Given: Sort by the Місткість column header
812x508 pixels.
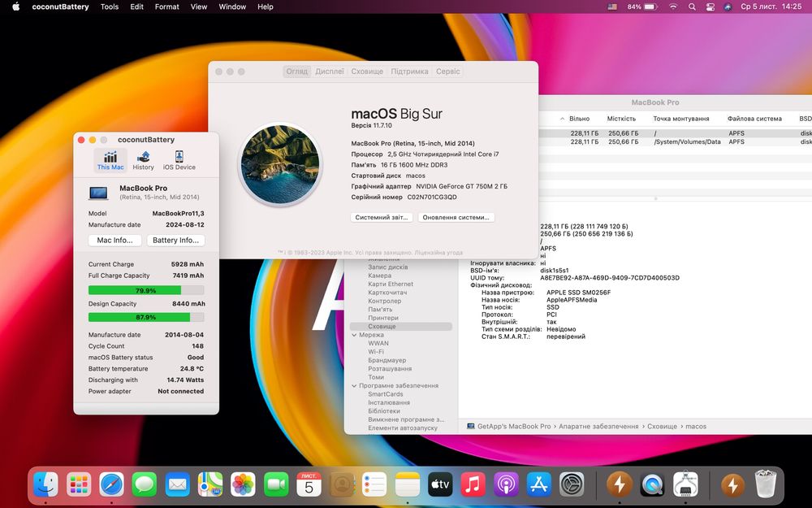Looking at the screenshot, I should click(x=621, y=119).
